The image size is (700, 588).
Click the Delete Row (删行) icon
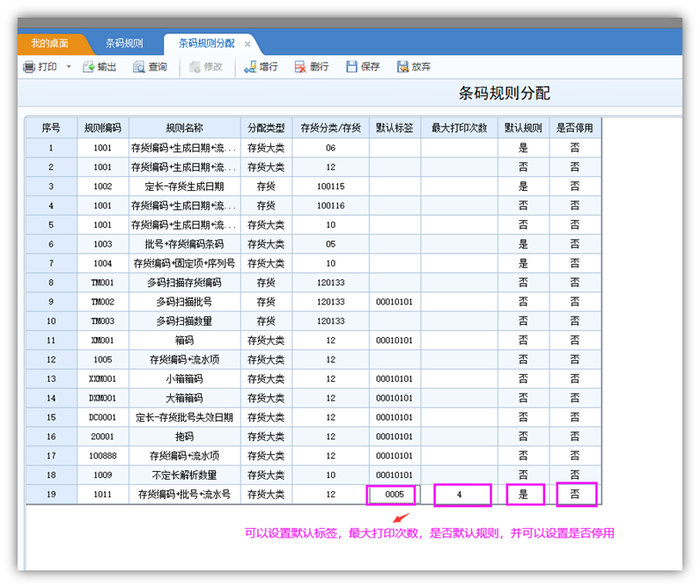click(300, 67)
